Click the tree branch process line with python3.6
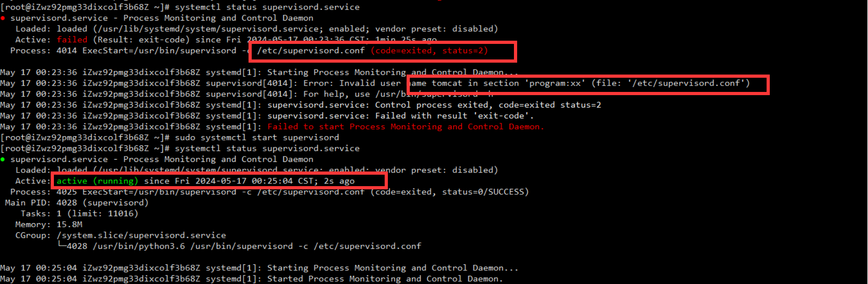The height and width of the screenshot is (284, 868). (x=239, y=246)
